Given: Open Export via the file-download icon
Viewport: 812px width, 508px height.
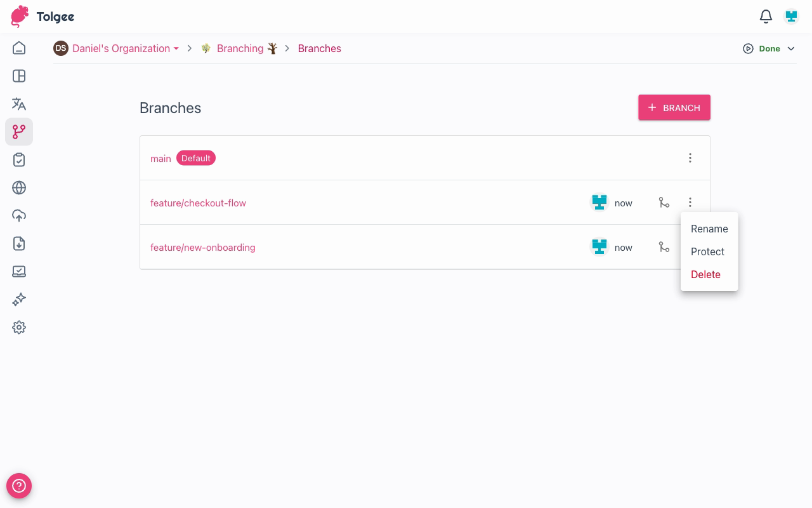Looking at the screenshot, I should 19,244.
